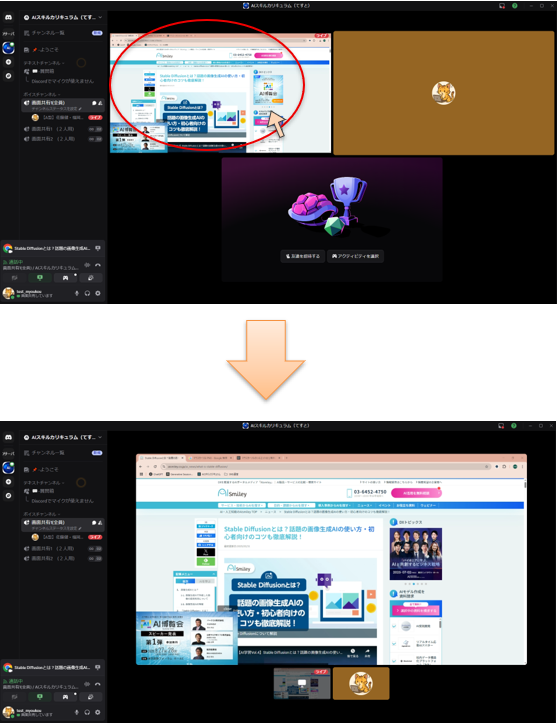Open user settings gear in upper screenshot
This screenshot has width=557, height=724.
click(98, 293)
